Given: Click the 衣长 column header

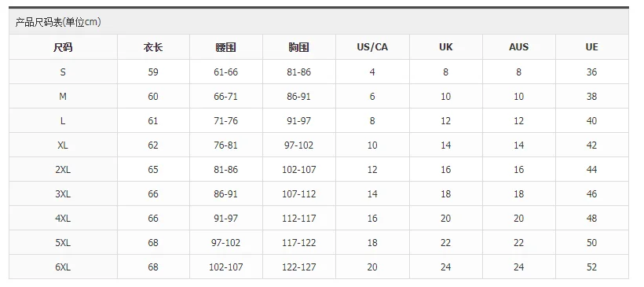Looking at the screenshot, I should tap(153, 47).
